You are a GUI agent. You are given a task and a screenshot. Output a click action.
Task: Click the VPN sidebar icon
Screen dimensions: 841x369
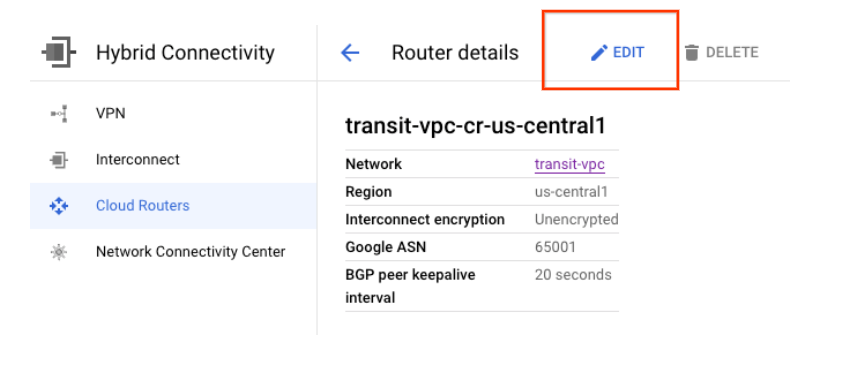58,114
